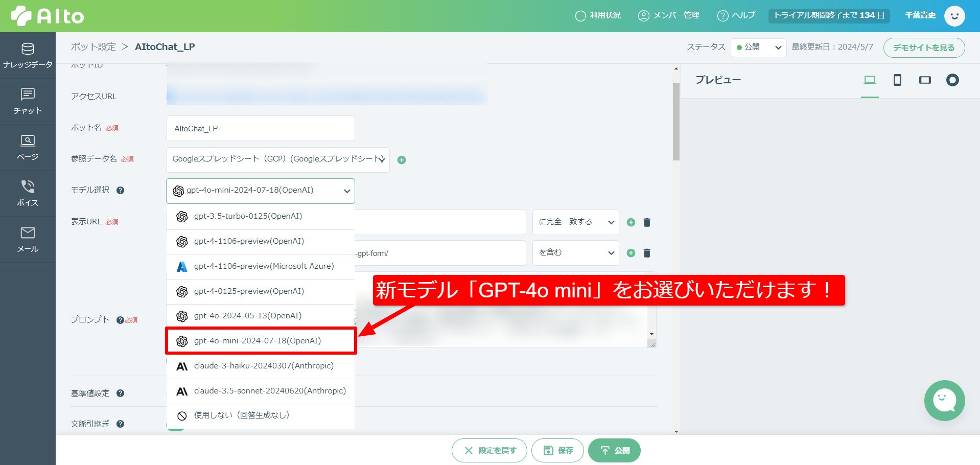Click the 保存 button
The image size is (980, 465).
coord(557,450)
